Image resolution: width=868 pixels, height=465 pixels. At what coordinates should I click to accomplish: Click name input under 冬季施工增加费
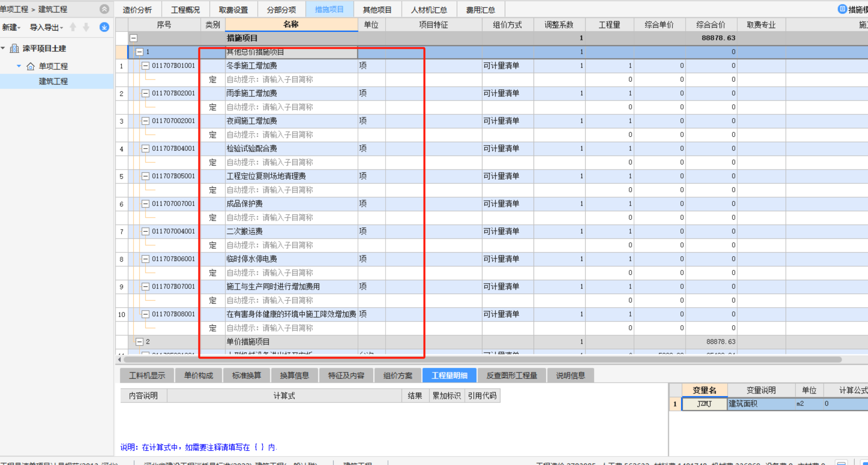click(x=291, y=80)
